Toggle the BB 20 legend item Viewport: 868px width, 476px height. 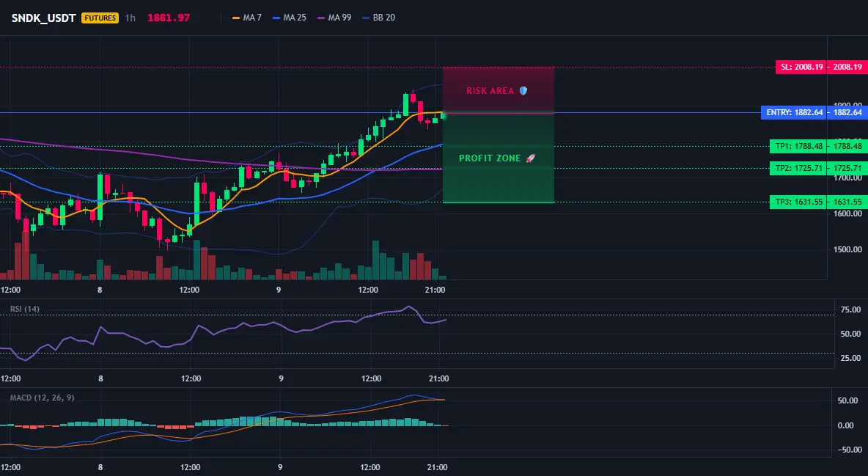click(x=379, y=18)
